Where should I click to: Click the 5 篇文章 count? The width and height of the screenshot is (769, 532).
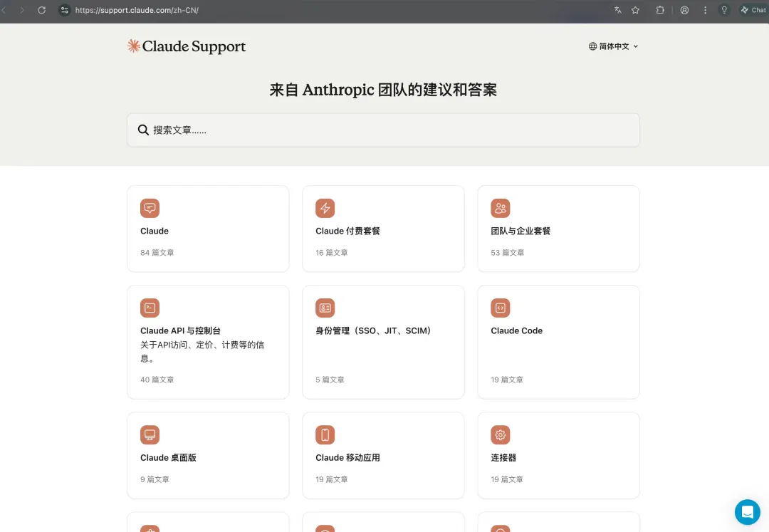[x=330, y=380]
